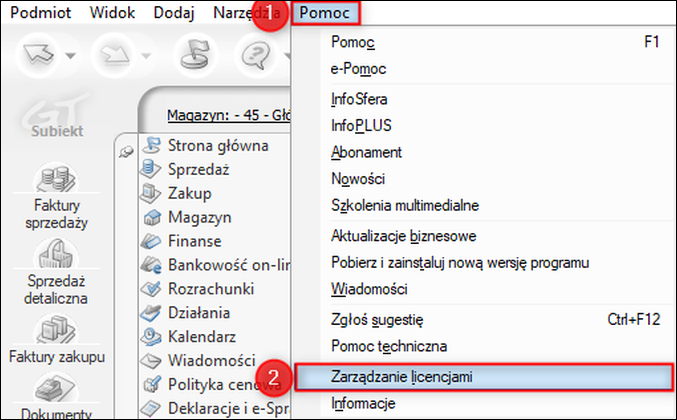Click the back arrow toolbar icon
The image size is (677, 420).
pyautogui.click(x=38, y=54)
